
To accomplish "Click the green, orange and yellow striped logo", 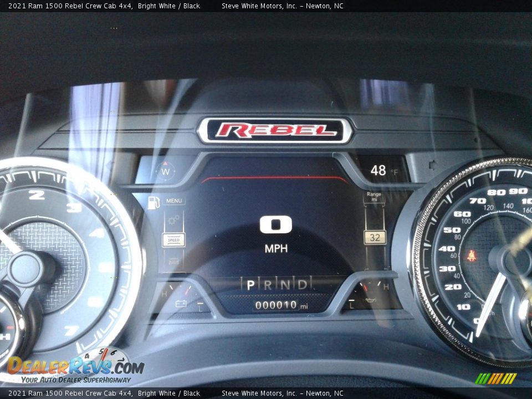I will pos(495,378).
